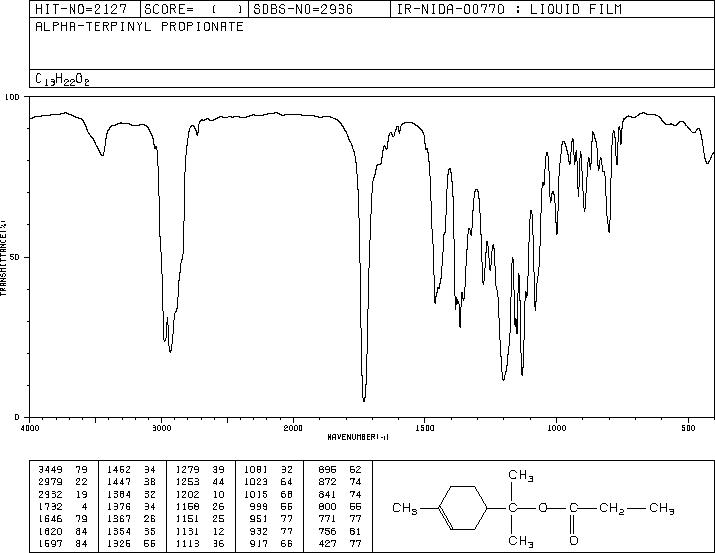Select the 1151 entry in the peak table

[187, 519]
